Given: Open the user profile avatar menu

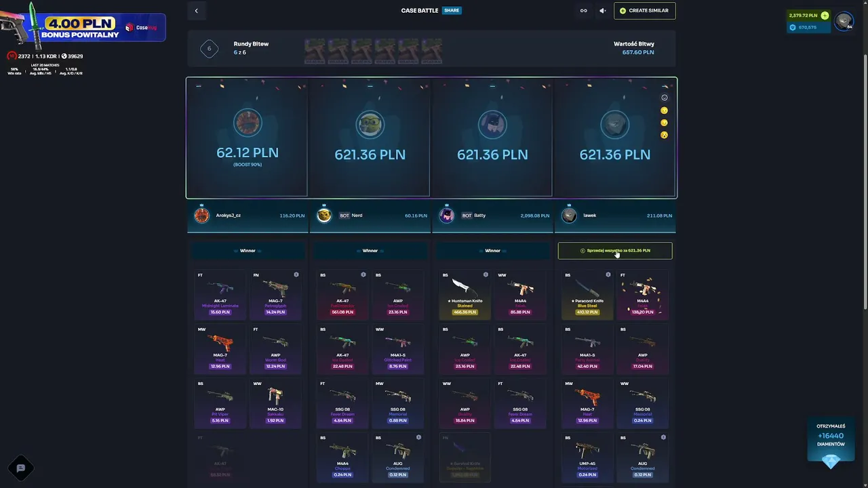Looking at the screenshot, I should coord(844,22).
